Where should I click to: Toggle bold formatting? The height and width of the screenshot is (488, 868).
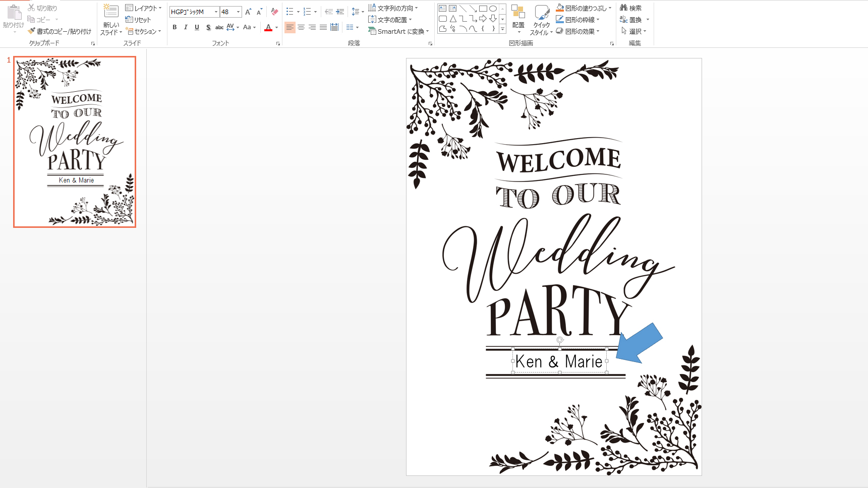click(x=175, y=27)
